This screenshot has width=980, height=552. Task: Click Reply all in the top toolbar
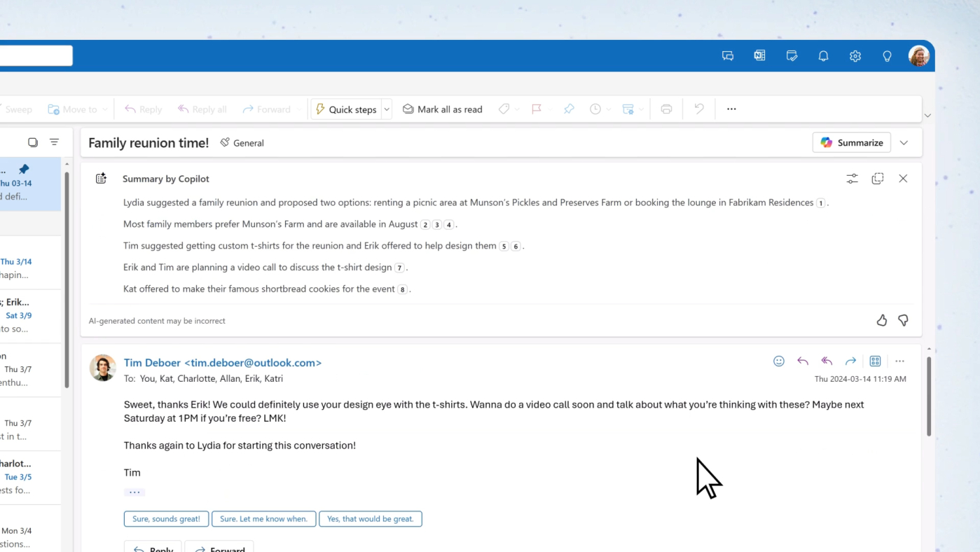point(202,109)
